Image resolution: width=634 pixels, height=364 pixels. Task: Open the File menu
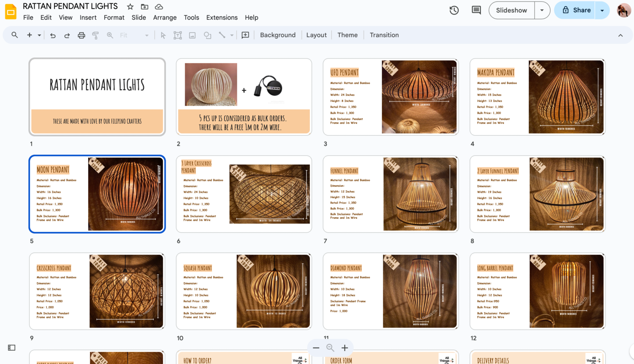[x=28, y=17]
